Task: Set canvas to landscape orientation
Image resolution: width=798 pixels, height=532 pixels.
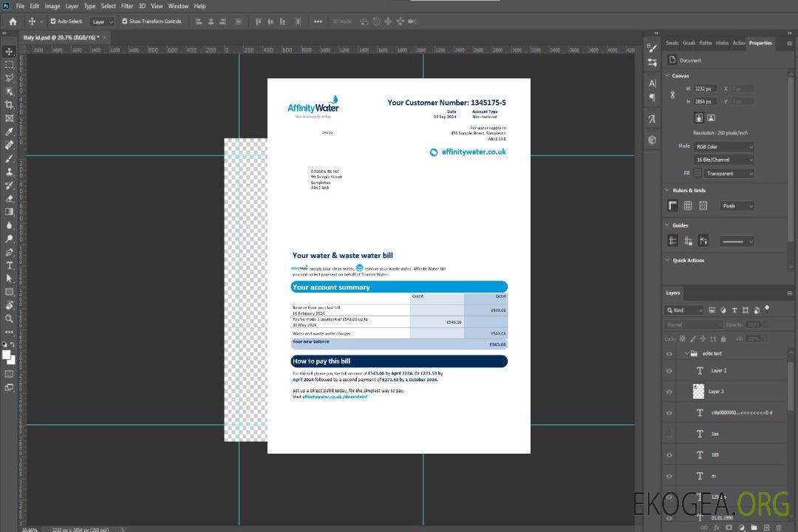Action: [x=712, y=118]
